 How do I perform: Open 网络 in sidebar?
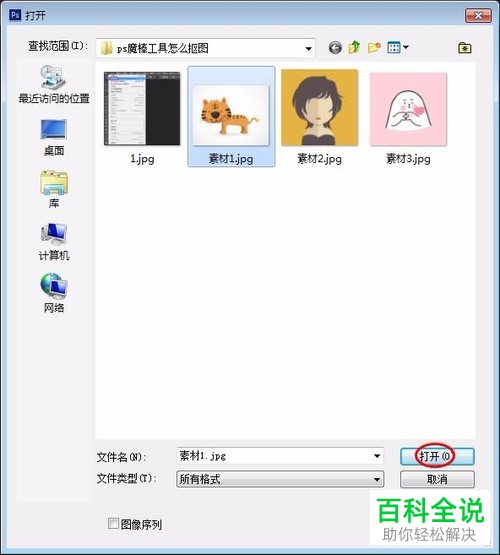tap(54, 293)
